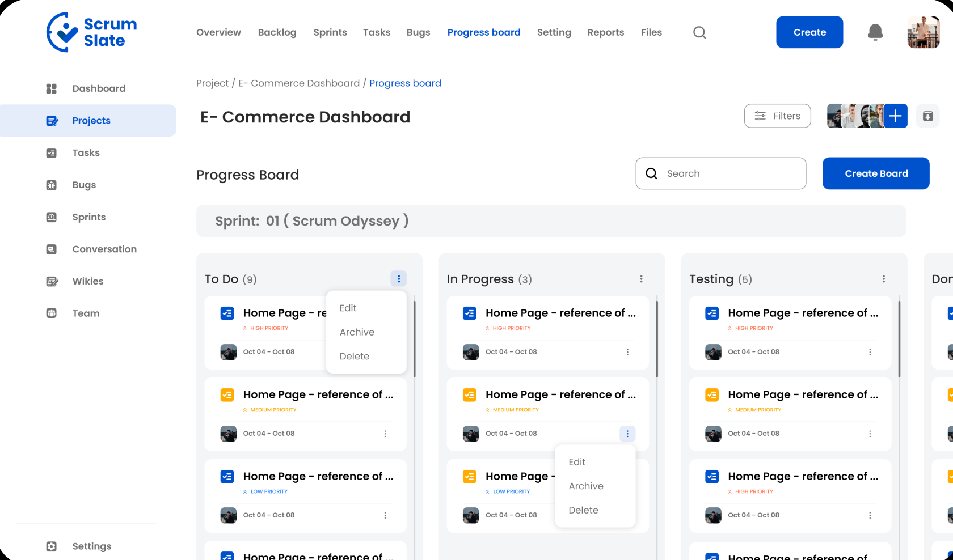Viewport: 953px width, 560px height.
Task: Open Conversation in the sidebar
Action: pyautogui.click(x=104, y=249)
